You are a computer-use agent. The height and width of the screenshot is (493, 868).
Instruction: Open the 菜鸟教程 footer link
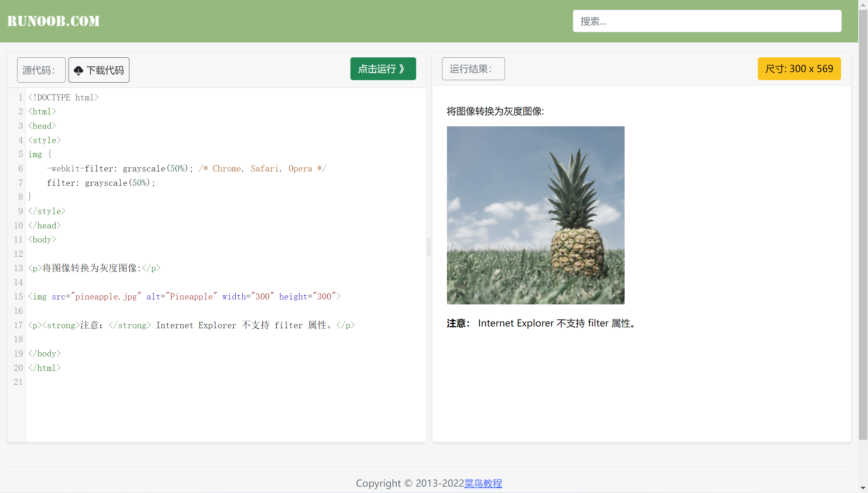[483, 483]
